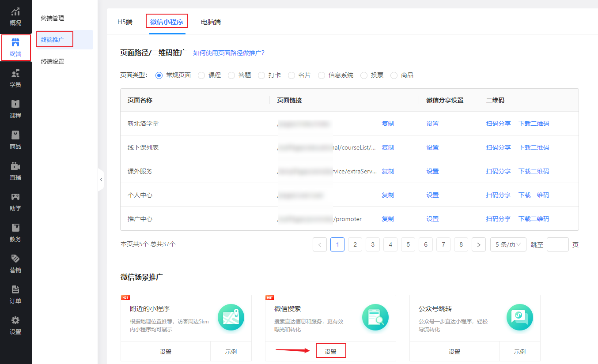Viewport: 598px width, 364px height.
Task: Select the 课程 page type radio
Action: point(201,75)
